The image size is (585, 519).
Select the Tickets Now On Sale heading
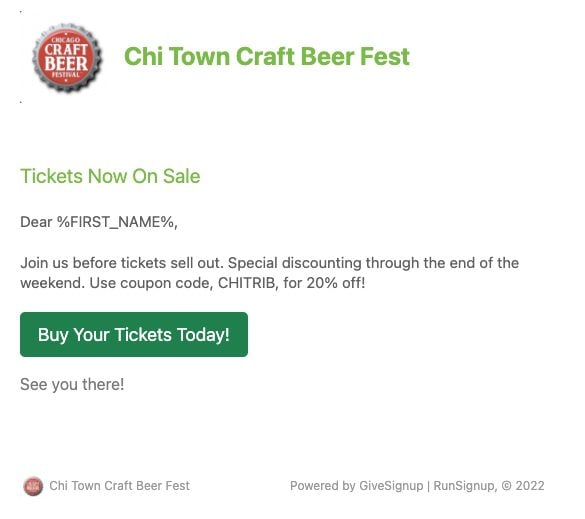(x=110, y=176)
